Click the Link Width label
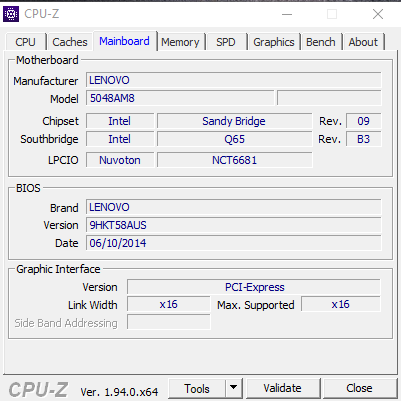 pos(93,305)
